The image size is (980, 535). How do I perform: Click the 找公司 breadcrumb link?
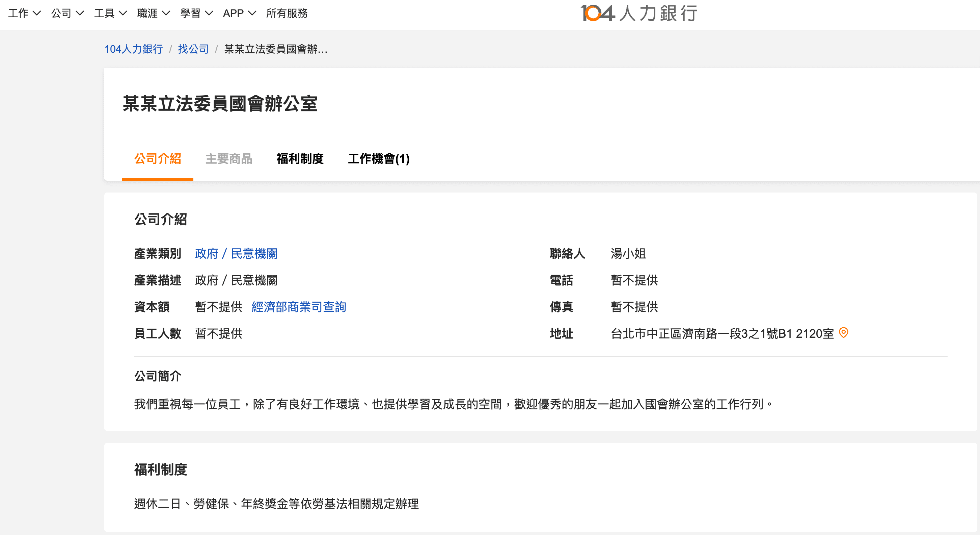pyautogui.click(x=193, y=49)
